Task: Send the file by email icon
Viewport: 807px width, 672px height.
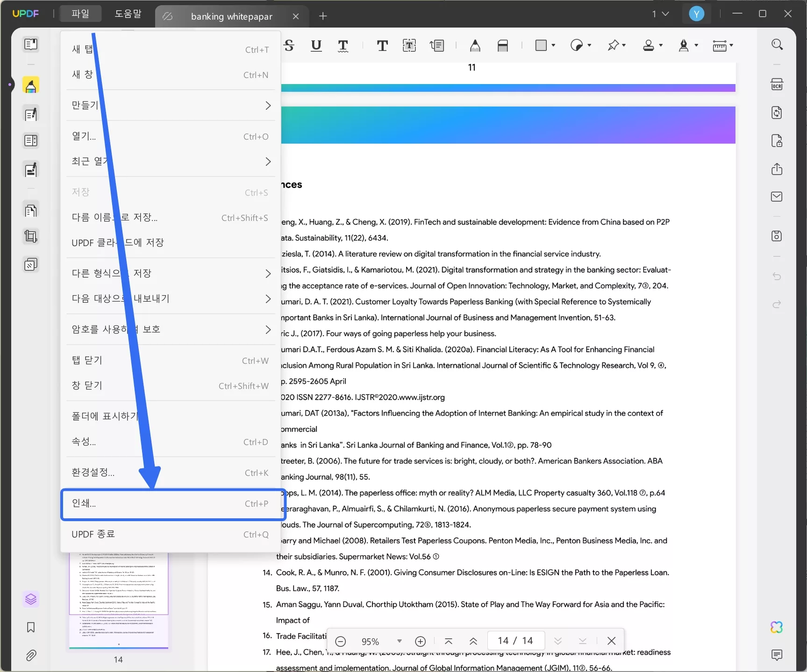Action: click(x=777, y=197)
